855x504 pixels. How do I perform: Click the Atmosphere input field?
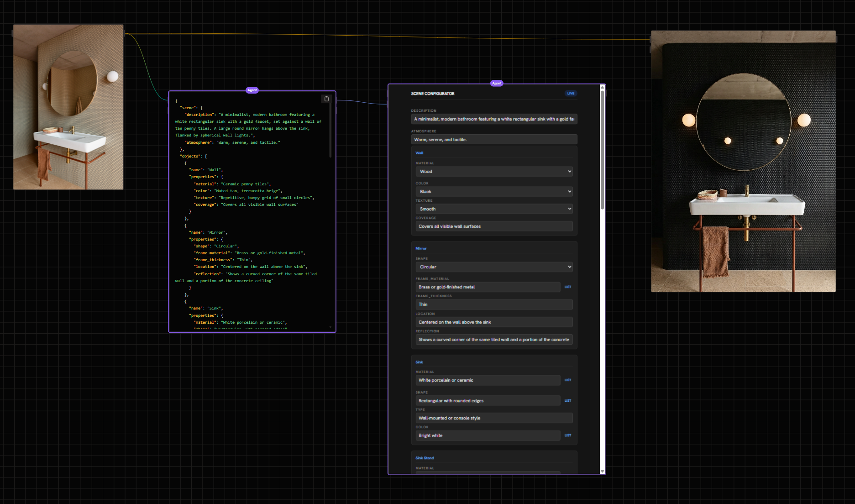(494, 139)
